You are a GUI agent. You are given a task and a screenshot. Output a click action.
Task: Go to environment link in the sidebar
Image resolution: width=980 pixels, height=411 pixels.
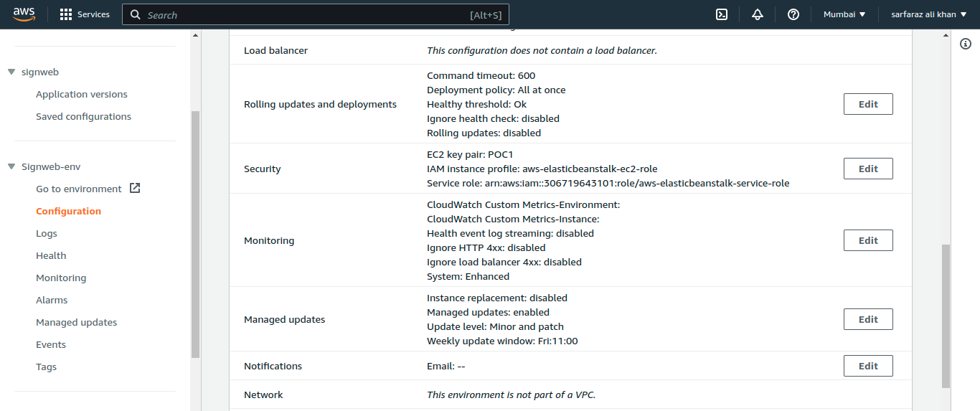click(x=79, y=189)
